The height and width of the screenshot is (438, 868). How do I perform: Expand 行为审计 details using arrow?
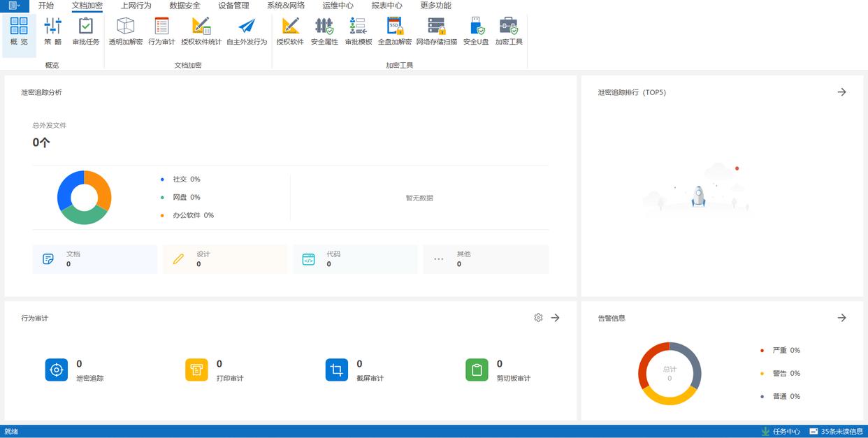[x=556, y=318]
